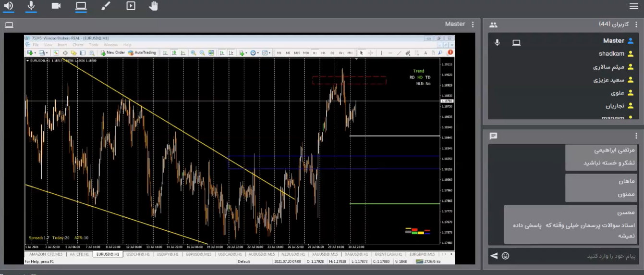Open the emoji picker in chat
The image size is (644, 275).
505,256
